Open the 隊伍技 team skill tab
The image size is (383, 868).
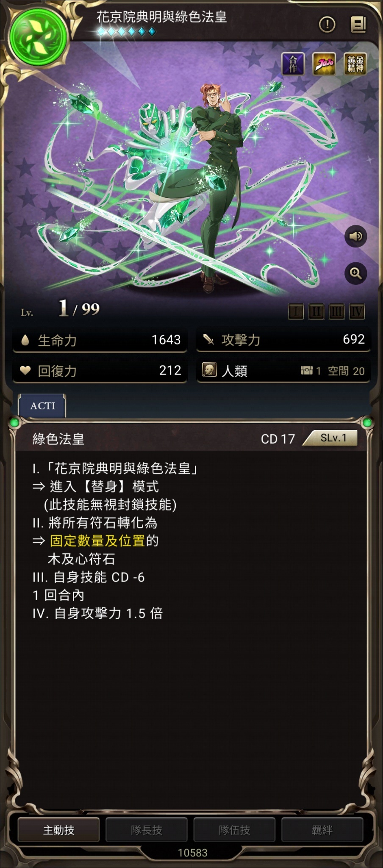click(234, 830)
